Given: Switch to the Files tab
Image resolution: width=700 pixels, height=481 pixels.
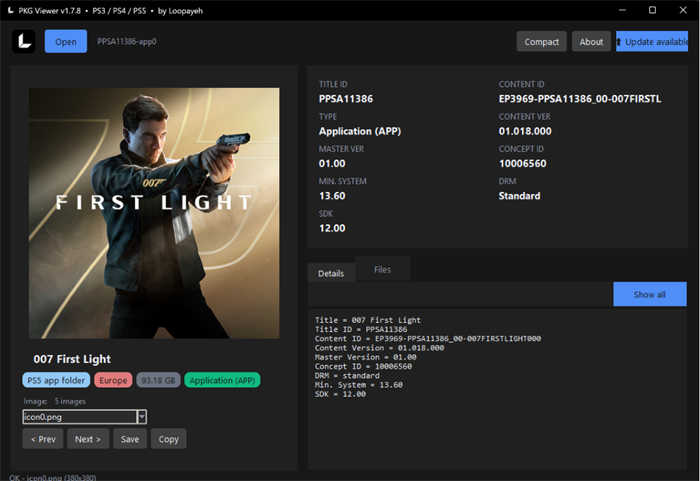Looking at the screenshot, I should [x=383, y=269].
